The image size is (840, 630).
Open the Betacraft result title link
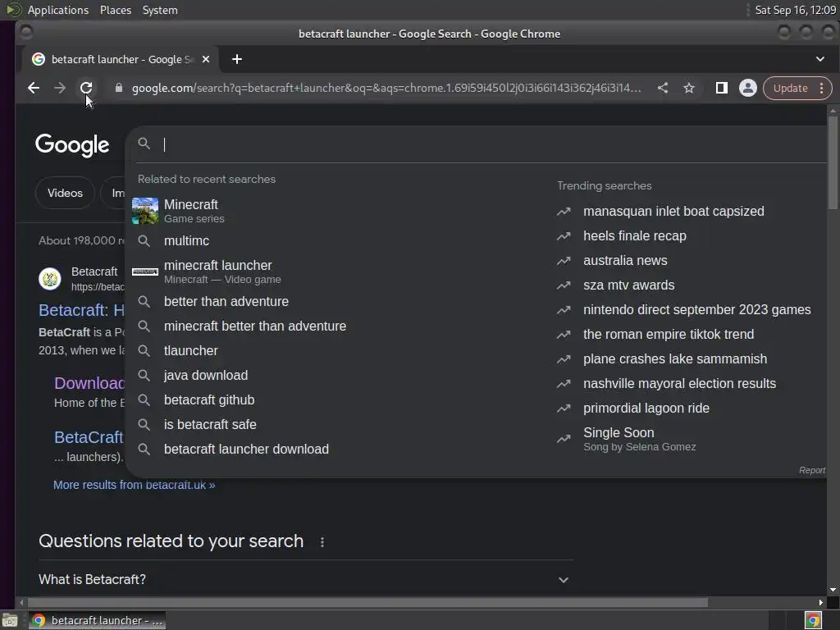coord(81,310)
